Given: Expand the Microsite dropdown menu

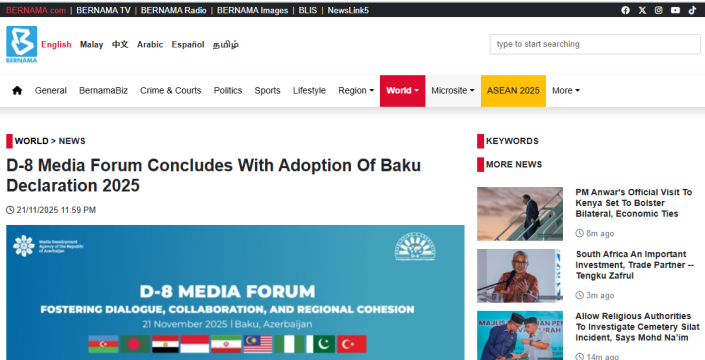Looking at the screenshot, I should point(453,90).
